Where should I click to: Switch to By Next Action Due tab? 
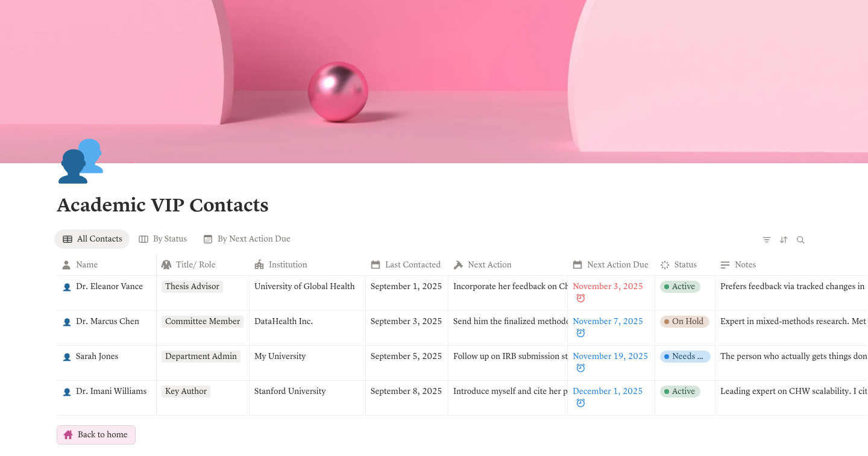(247, 239)
